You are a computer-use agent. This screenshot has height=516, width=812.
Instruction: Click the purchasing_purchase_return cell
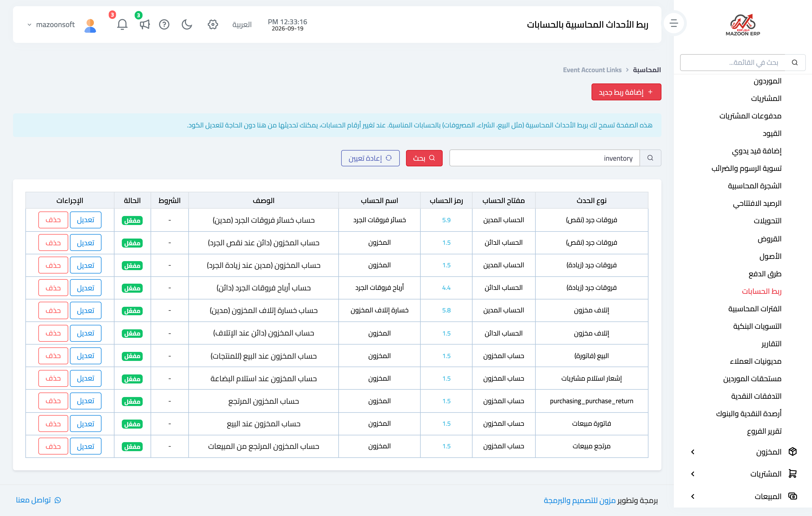point(592,401)
